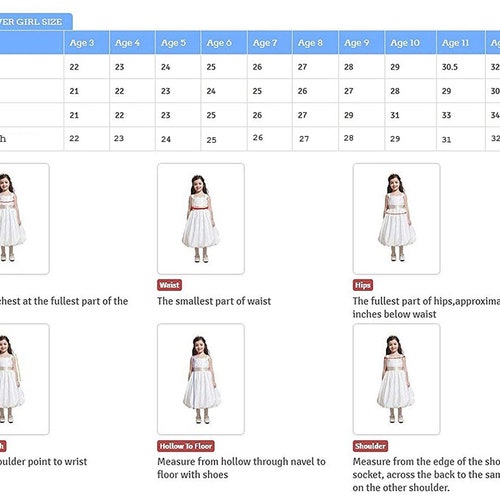Viewport: 500px width, 500px height.
Task: Select the Age 9 column header
Action: pos(361,43)
